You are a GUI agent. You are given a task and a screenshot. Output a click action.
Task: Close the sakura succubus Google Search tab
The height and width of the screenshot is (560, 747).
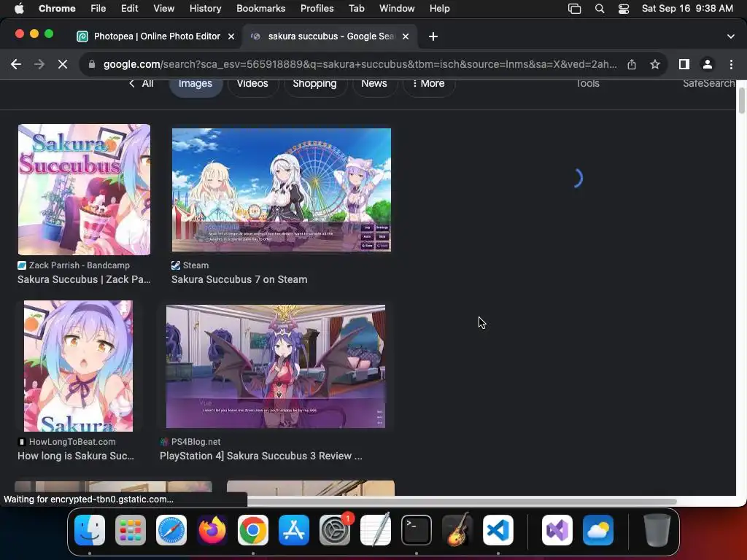(406, 36)
